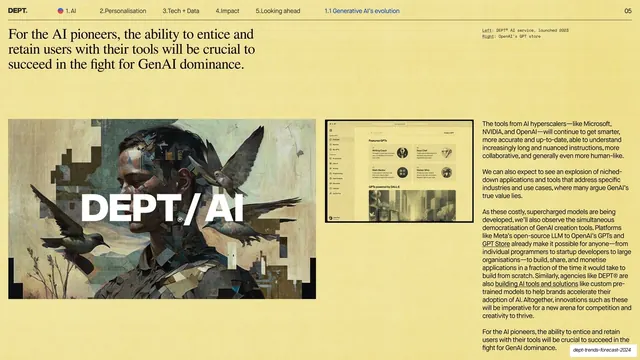640x360 pixels.
Task: Click the 1.1 Generative AI's evolution link
Action: [362, 11]
